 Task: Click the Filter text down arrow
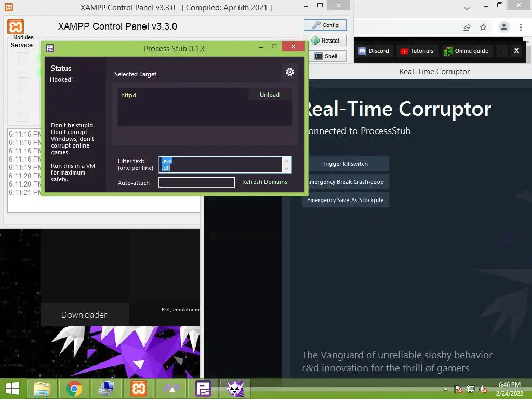click(287, 169)
